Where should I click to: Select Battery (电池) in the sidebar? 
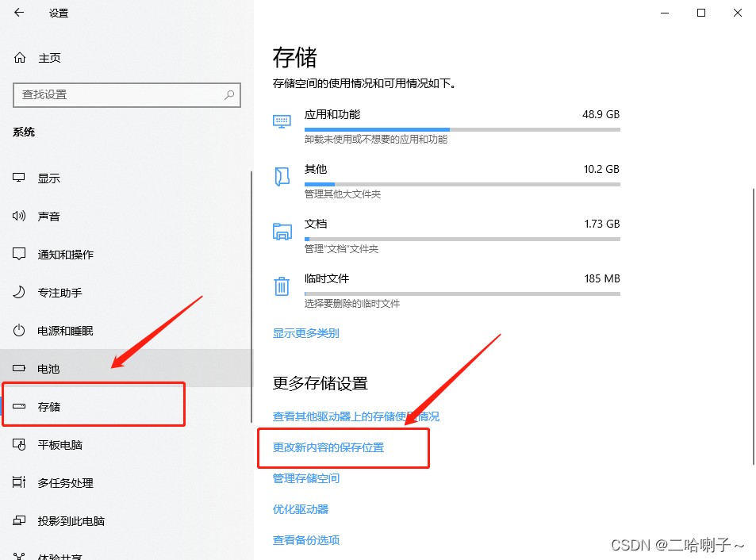click(48, 369)
